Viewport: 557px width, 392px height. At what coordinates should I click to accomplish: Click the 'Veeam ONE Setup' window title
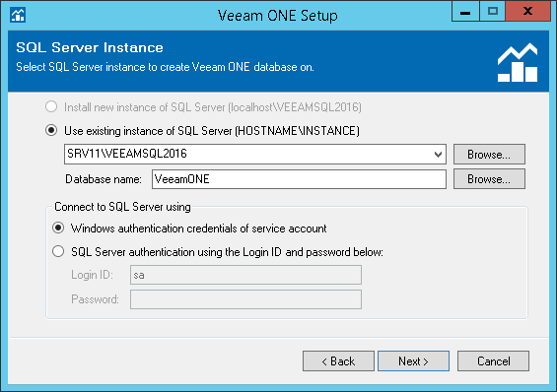pyautogui.click(x=278, y=16)
